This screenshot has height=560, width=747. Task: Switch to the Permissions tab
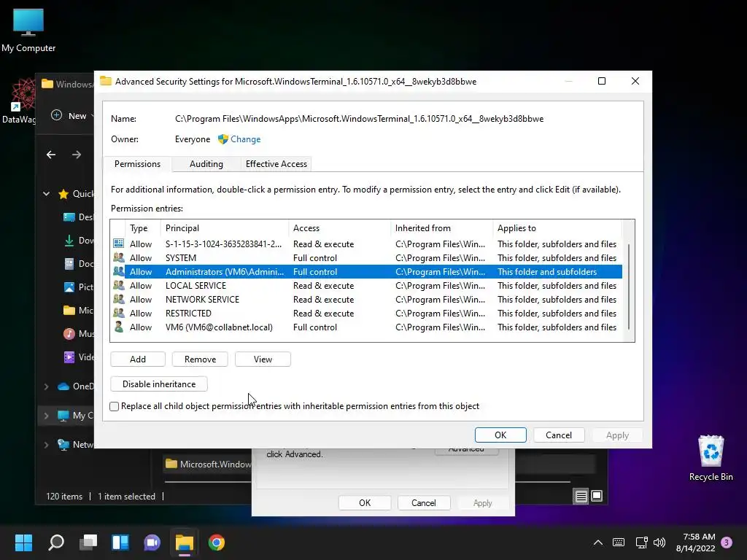pyautogui.click(x=137, y=164)
